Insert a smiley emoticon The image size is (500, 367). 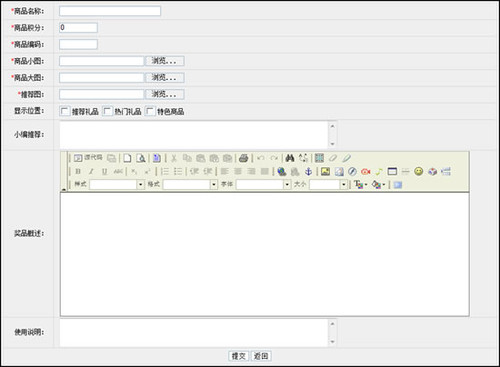(419, 172)
